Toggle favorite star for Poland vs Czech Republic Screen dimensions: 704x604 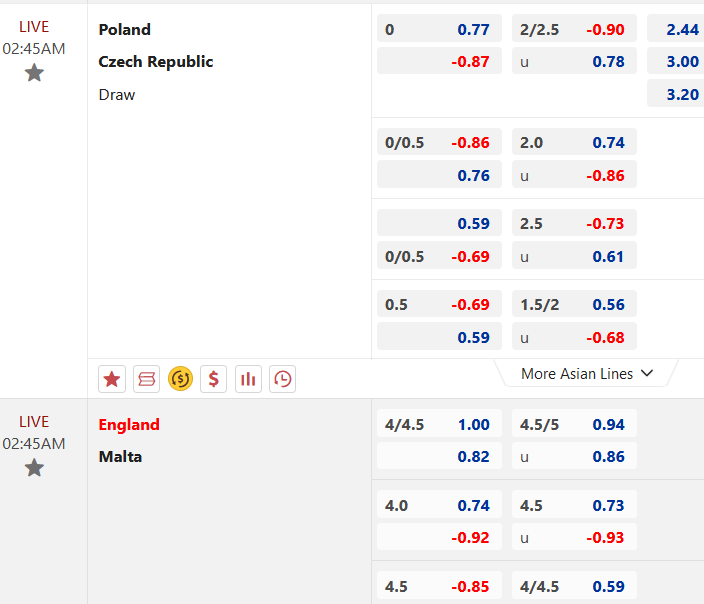[34, 73]
